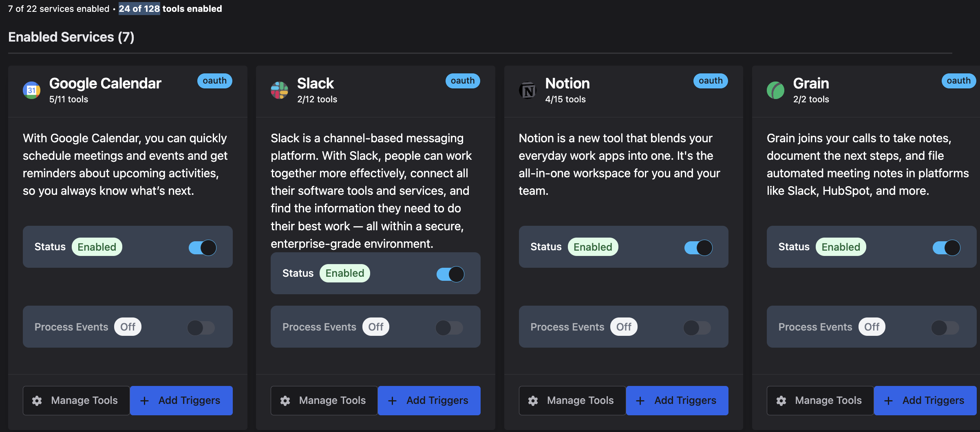Toggle off Grain's enabled status
Viewport: 980px width, 432px height.
tap(946, 247)
